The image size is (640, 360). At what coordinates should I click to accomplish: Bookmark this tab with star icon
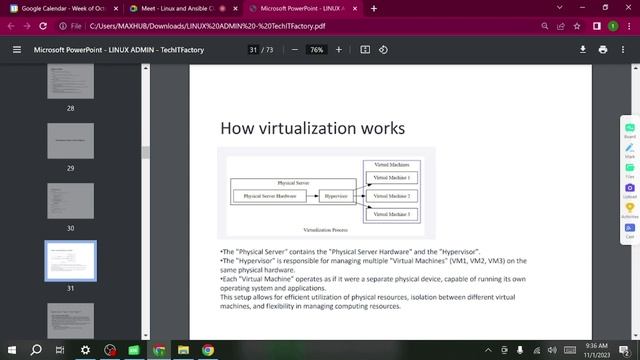[577, 26]
